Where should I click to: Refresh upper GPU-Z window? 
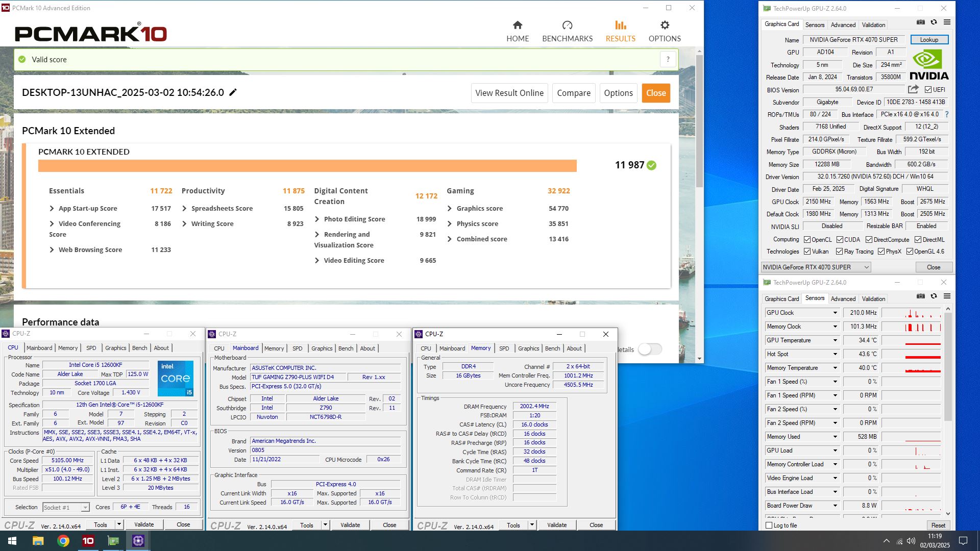coord(934,22)
